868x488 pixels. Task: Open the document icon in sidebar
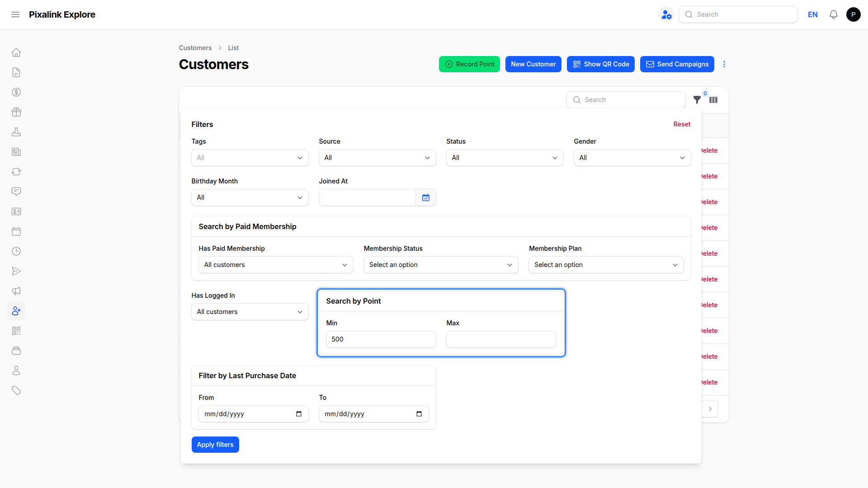16,72
